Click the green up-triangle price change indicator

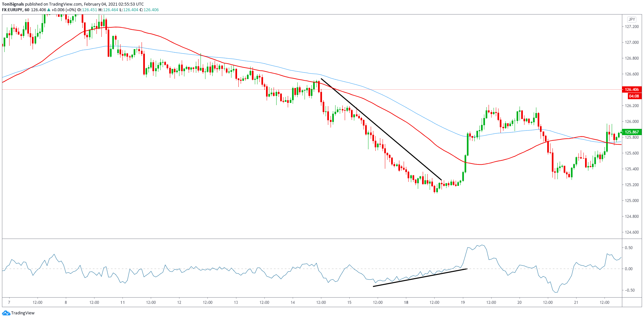(x=49, y=10)
